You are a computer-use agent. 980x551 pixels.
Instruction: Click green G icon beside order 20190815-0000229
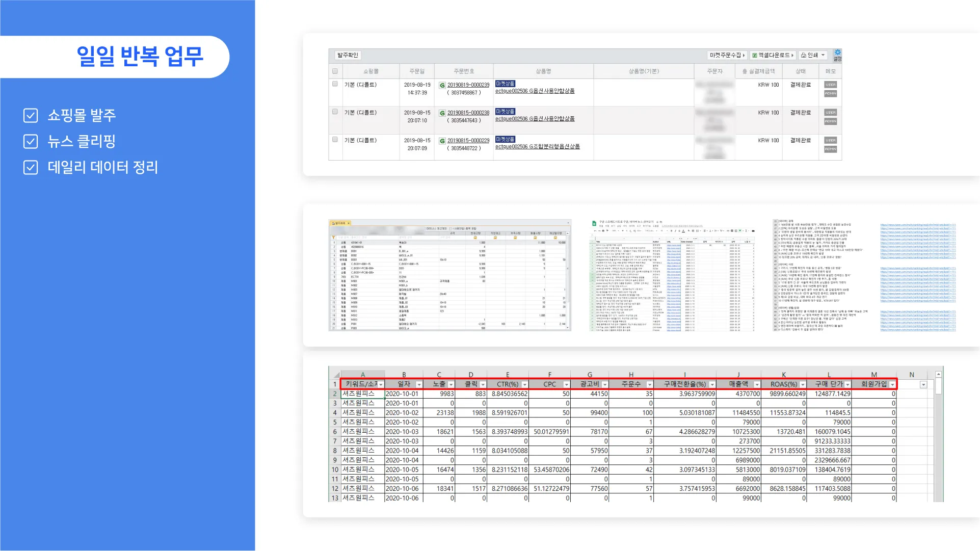(x=442, y=141)
